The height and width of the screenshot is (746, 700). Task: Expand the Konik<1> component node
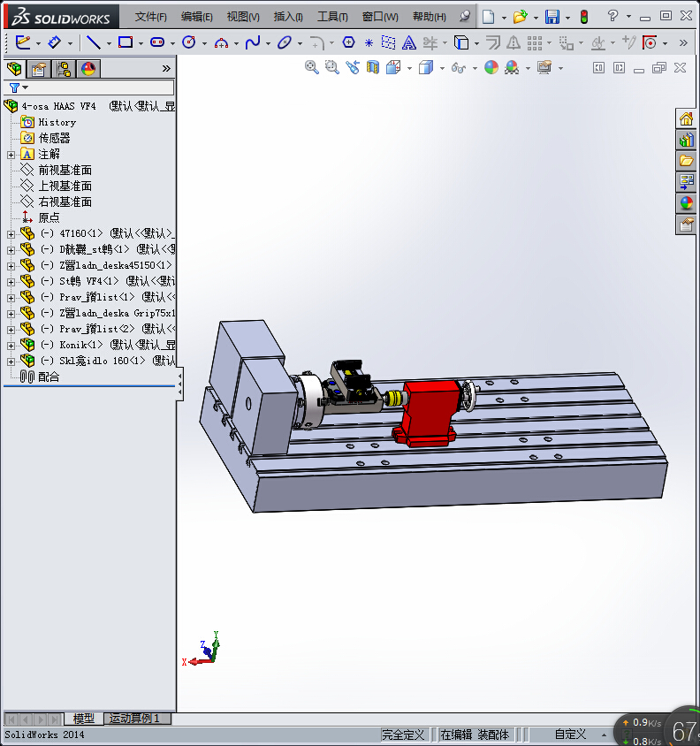tap(11, 346)
